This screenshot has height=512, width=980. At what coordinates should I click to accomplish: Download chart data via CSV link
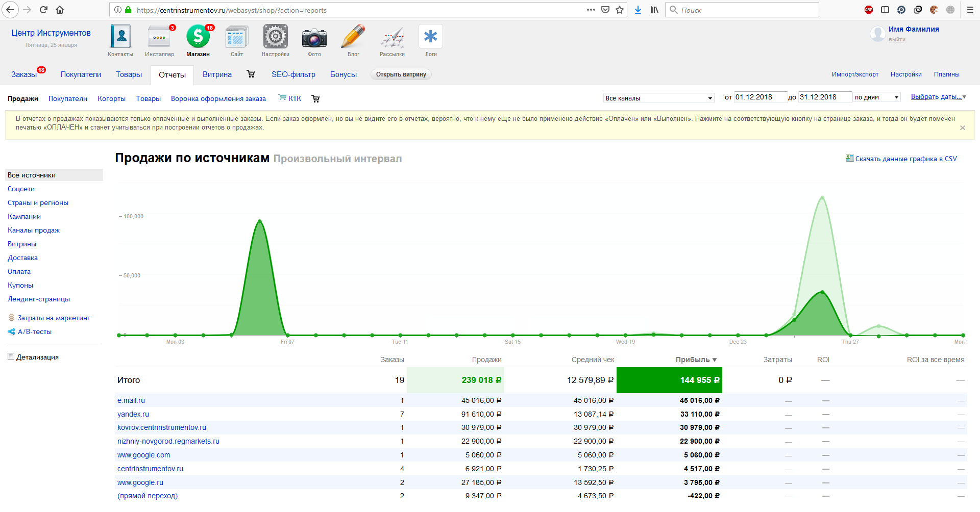click(x=905, y=159)
